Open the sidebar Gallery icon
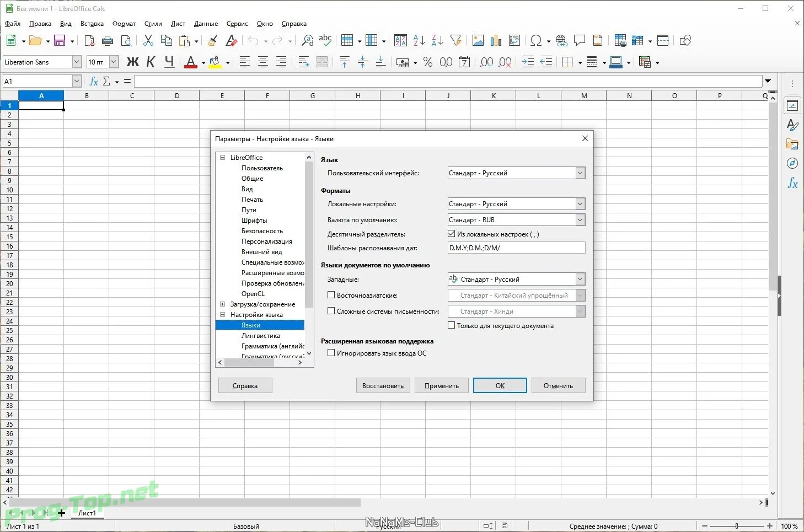 (792, 144)
